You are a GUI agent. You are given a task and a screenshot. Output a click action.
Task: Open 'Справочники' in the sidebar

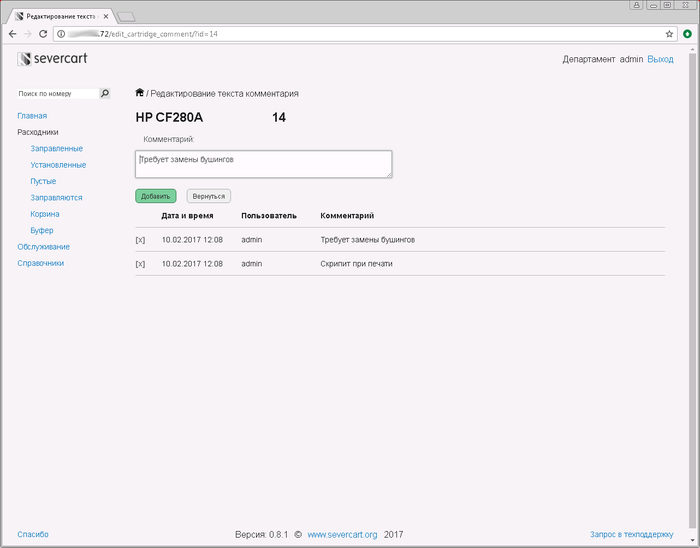coord(41,263)
